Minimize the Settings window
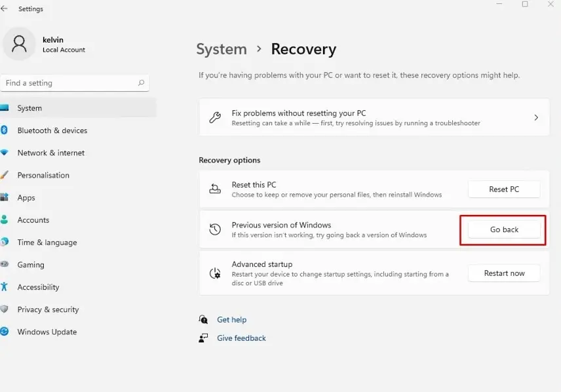This screenshot has width=561, height=392. coord(499,4)
